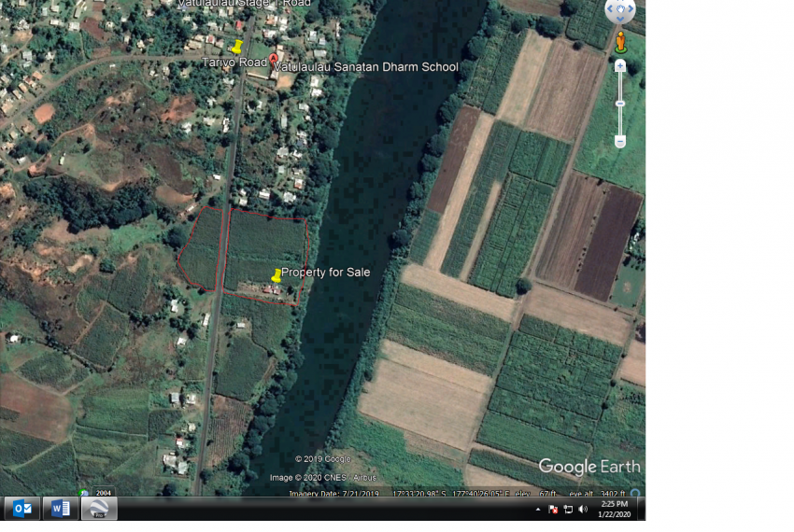
Task: Click the network tray icon
Action: pos(568,510)
